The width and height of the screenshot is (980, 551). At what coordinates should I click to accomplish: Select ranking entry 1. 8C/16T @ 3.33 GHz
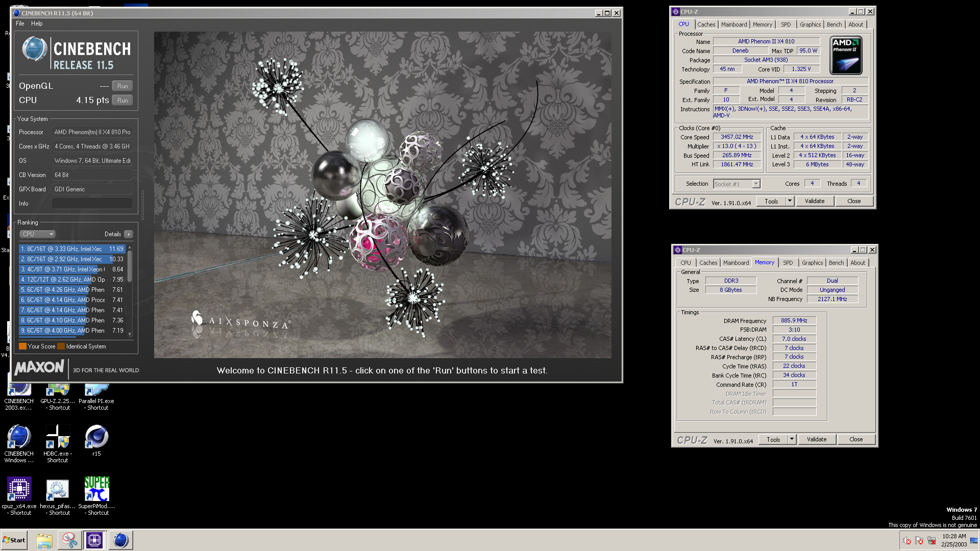(72, 249)
